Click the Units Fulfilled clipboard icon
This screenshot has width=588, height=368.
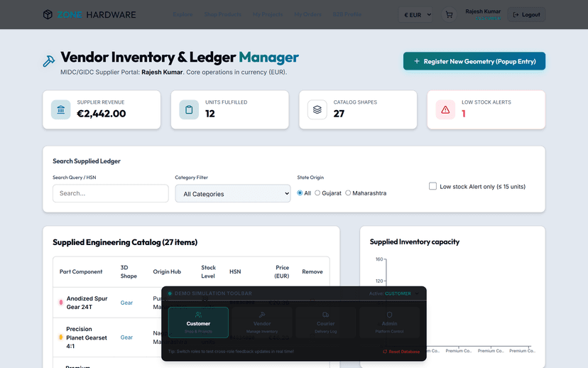[x=189, y=109]
